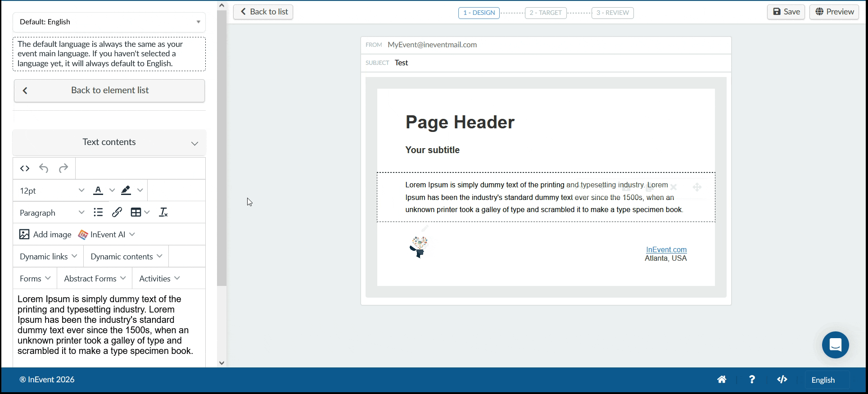The image size is (868, 394).
Task: Open the source code view icon
Action: [x=25, y=168]
